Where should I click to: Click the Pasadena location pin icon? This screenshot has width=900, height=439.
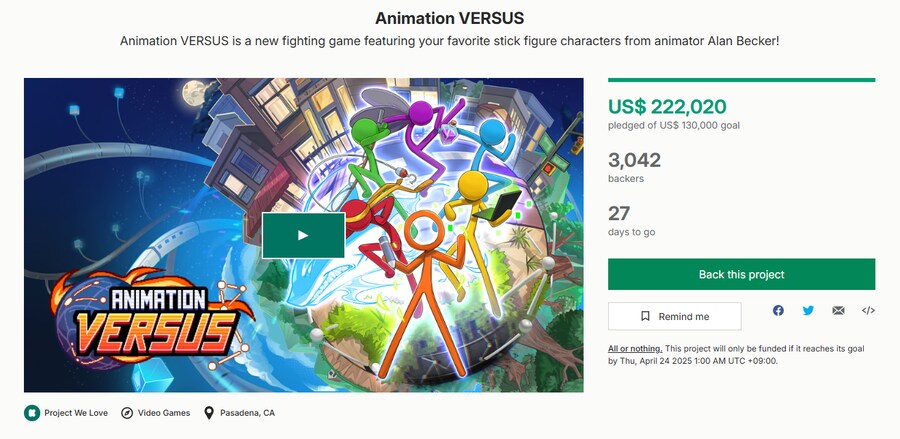coord(209,412)
